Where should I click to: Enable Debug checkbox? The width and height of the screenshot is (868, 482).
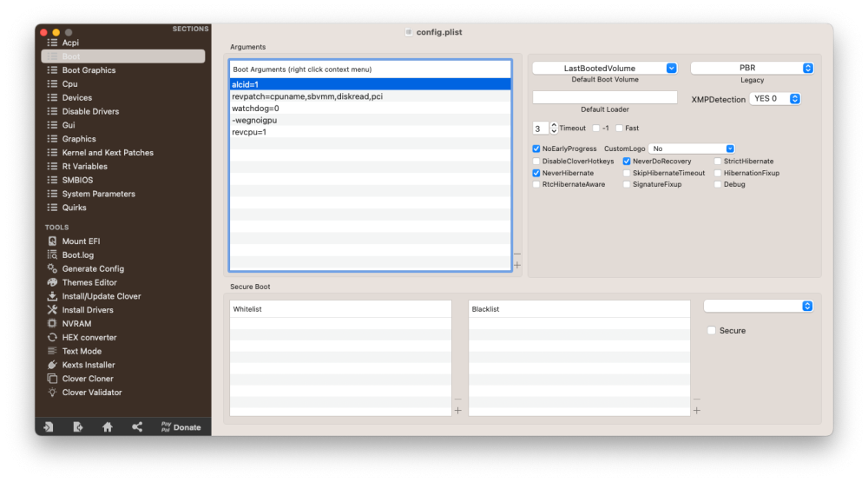pos(718,184)
